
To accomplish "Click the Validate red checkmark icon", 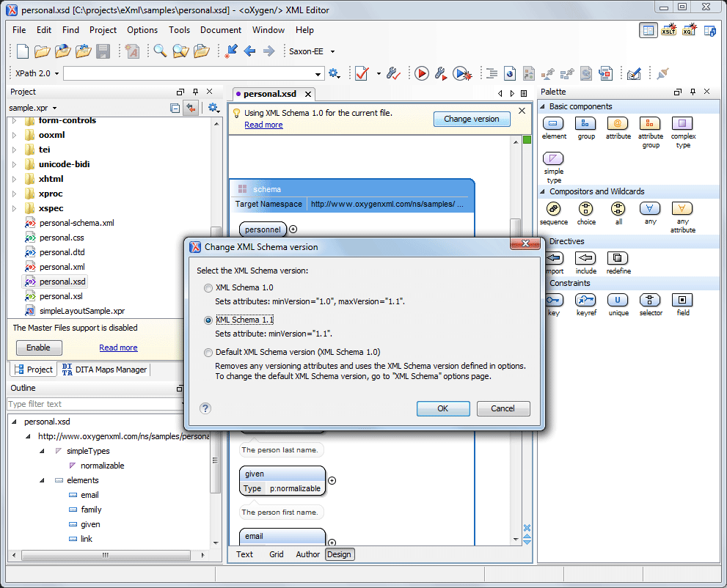I will tap(362, 73).
